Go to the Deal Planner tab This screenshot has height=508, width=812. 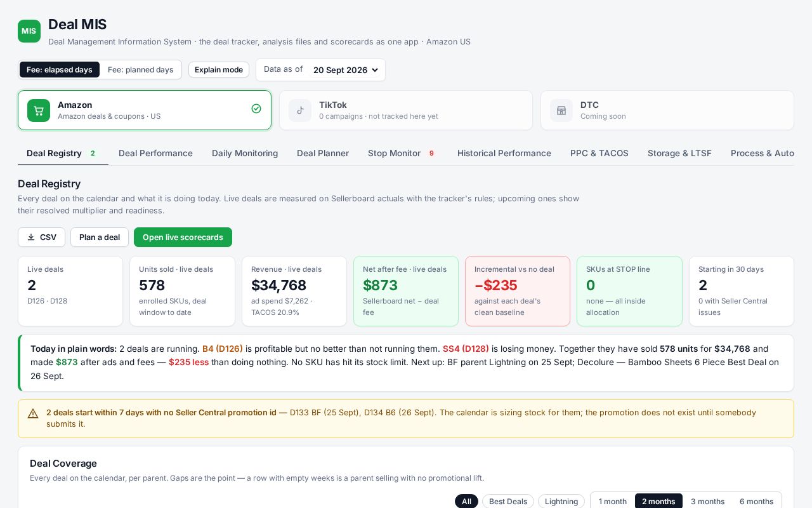click(323, 153)
